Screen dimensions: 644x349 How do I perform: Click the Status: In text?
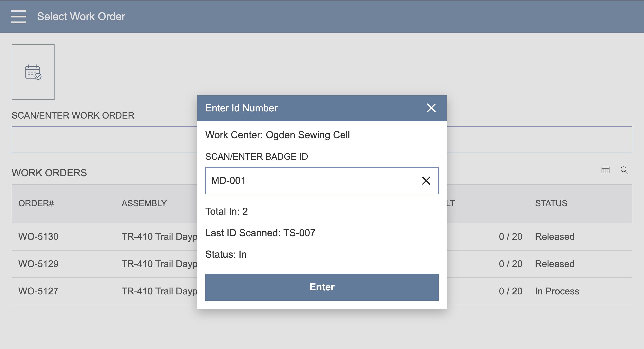coord(226,254)
